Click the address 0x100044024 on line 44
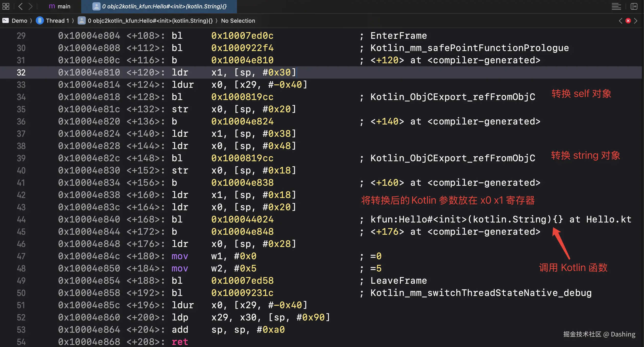The width and height of the screenshot is (644, 347). coord(242,219)
